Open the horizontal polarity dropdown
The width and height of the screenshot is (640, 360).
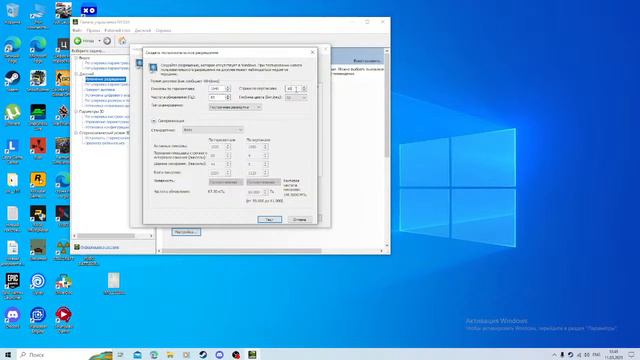[226, 182]
